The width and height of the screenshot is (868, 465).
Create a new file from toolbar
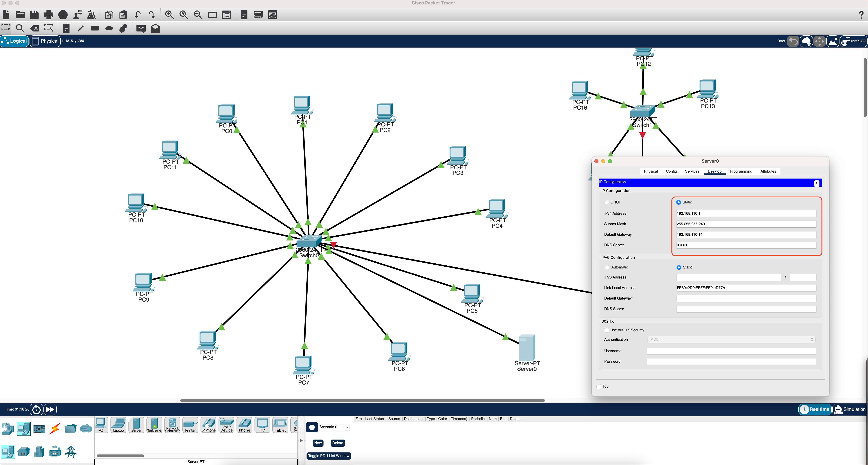(x=6, y=15)
